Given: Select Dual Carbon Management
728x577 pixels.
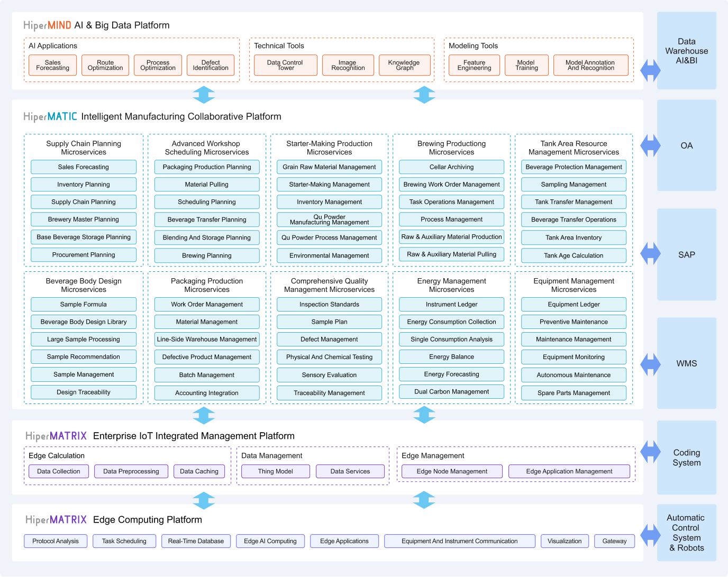Looking at the screenshot, I should [451, 392].
